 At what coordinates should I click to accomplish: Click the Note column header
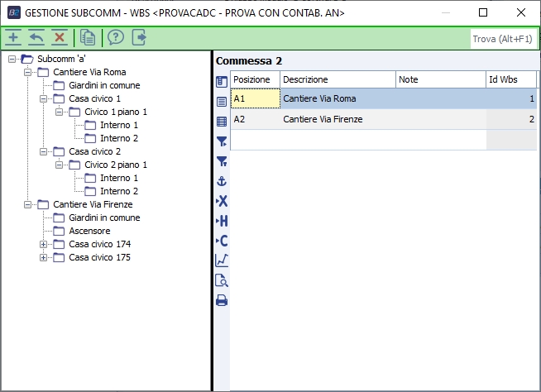pyautogui.click(x=441, y=79)
